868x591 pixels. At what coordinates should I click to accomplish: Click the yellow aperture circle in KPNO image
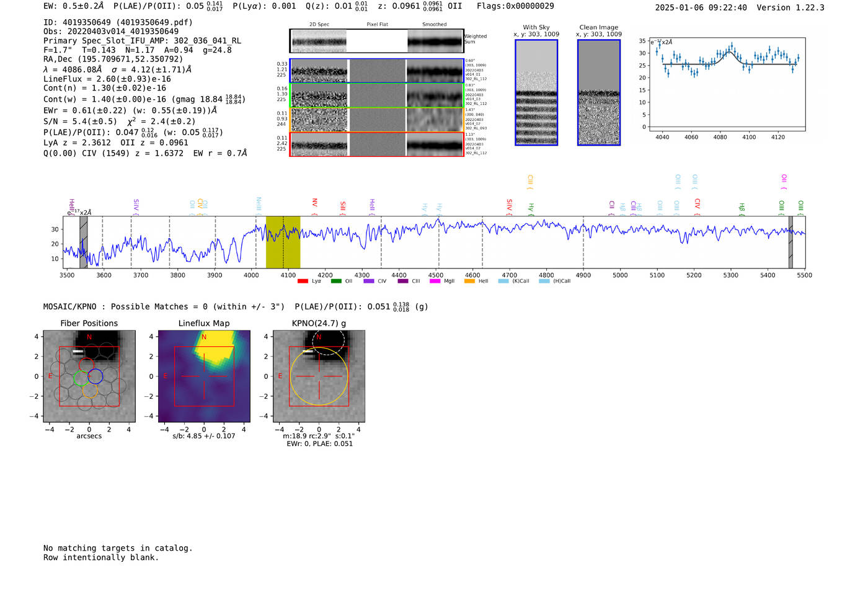click(319, 376)
